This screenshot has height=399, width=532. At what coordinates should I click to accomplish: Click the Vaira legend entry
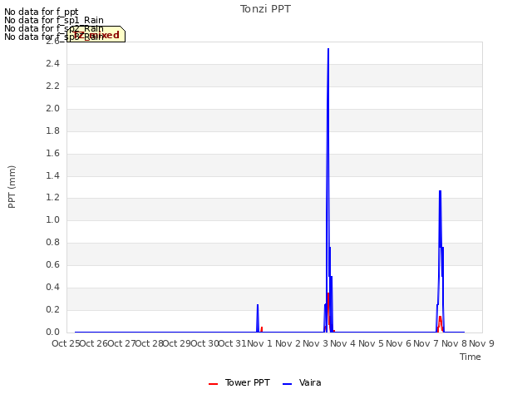point(302,382)
